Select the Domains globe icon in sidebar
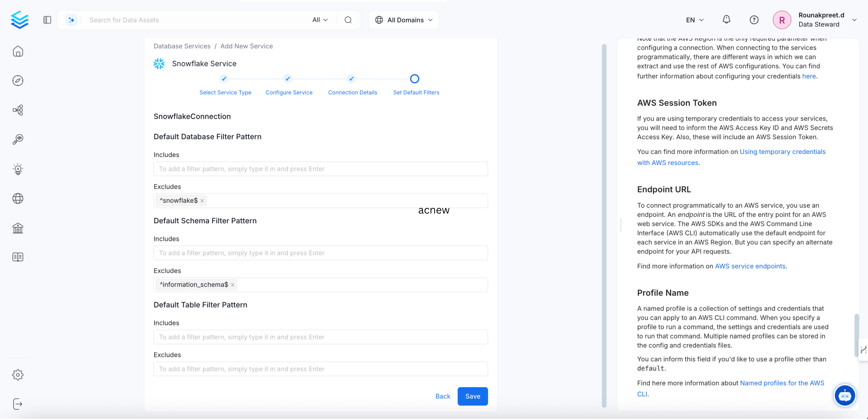The image size is (868, 420). pos(18,198)
